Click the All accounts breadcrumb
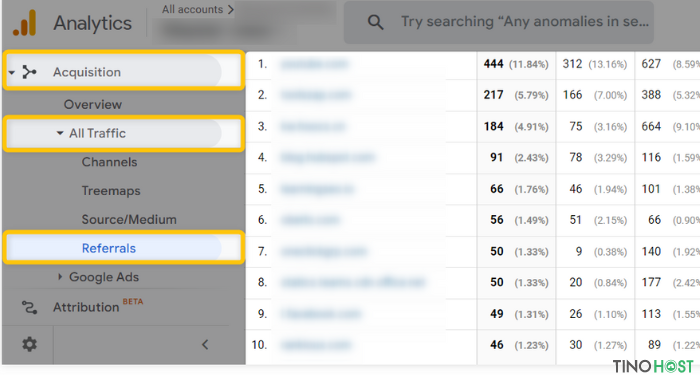Screen dimensions: 700x375 tap(192, 9)
